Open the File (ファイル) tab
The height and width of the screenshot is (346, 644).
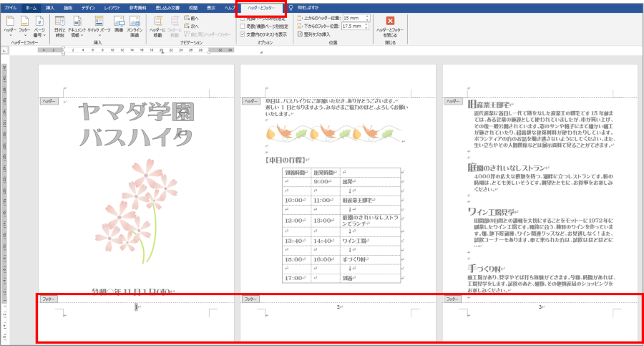pos(10,8)
